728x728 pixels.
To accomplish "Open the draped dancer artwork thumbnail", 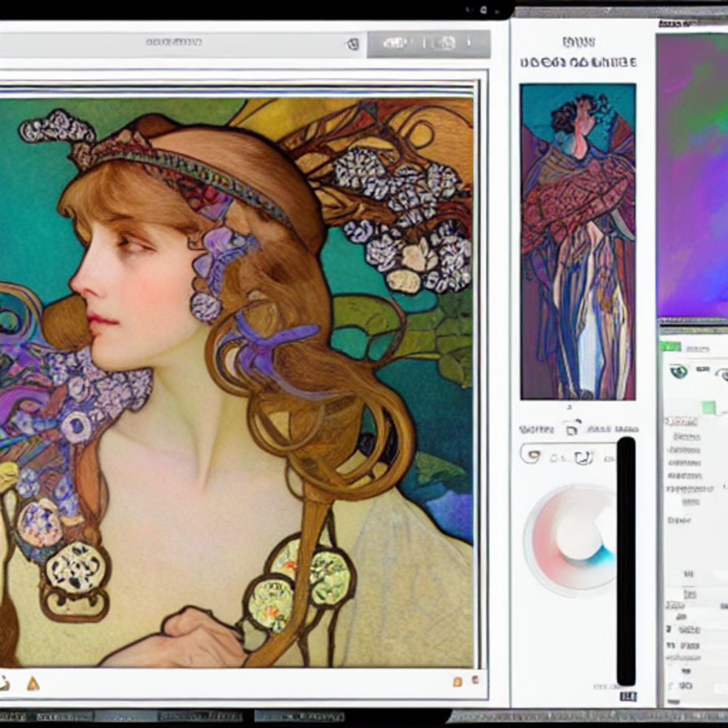I will pos(578,242).
